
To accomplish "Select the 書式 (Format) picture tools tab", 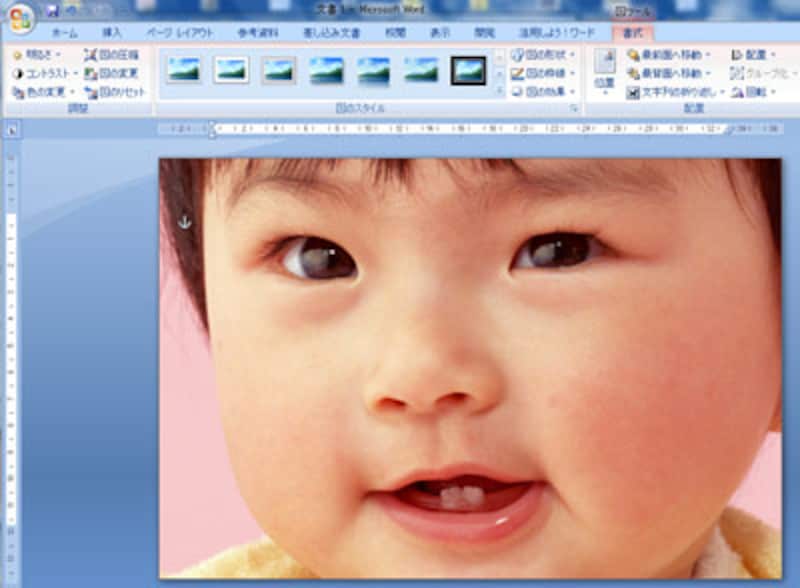I will point(633,33).
